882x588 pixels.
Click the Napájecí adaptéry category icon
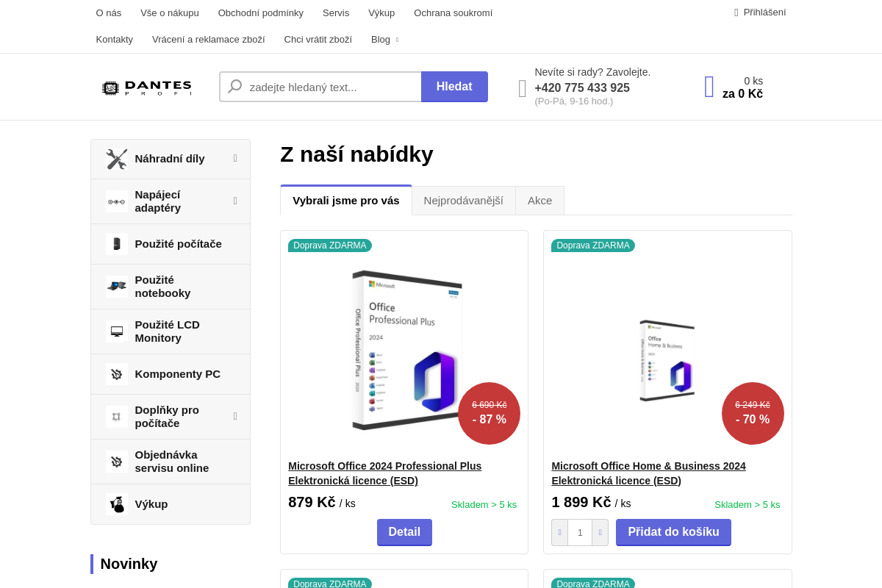click(116, 201)
